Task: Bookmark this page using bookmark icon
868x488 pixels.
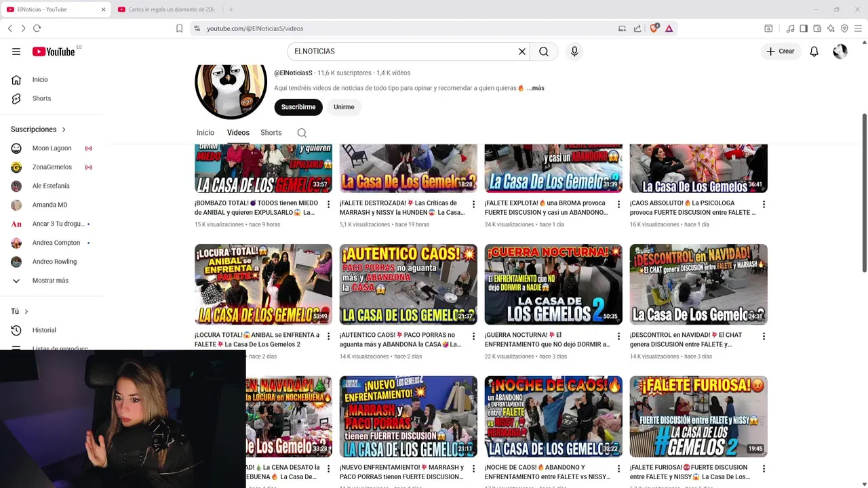Action: coord(179,28)
